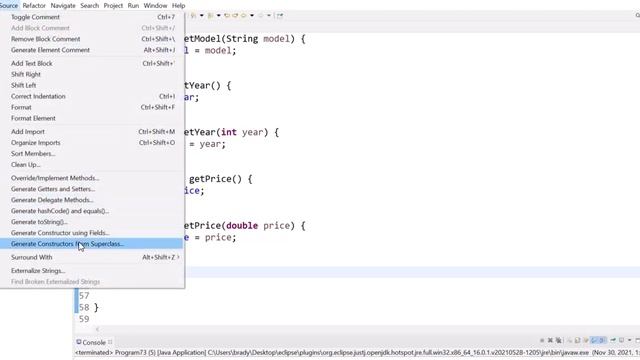Select Format with Ctrl+Shift+F shortcut

[x=92, y=108]
